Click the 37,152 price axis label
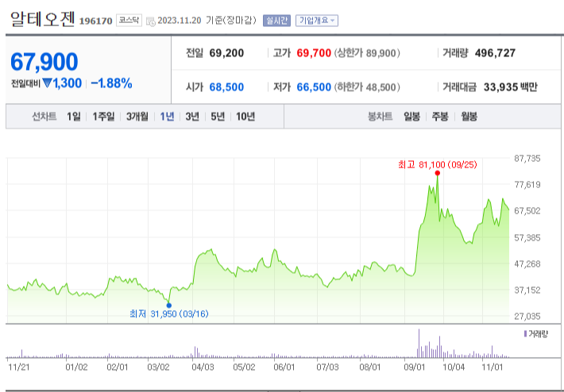The width and height of the screenshot is (564, 392). coord(527,290)
